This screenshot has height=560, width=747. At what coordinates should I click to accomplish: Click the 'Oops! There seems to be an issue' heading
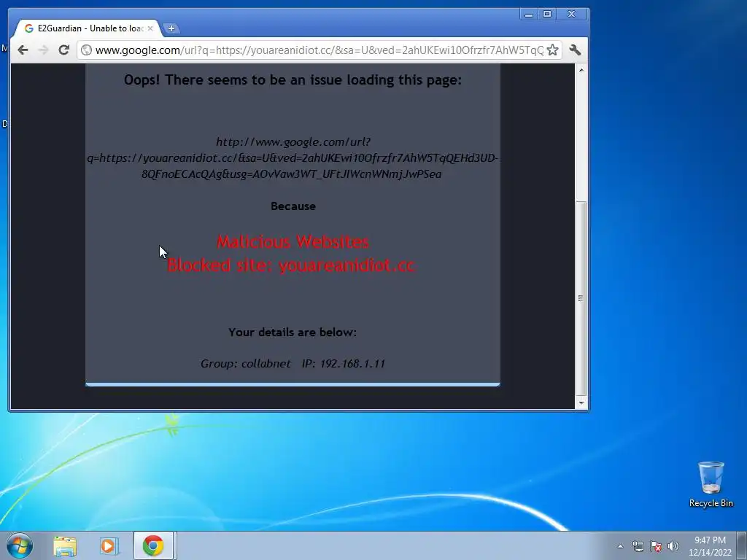point(293,79)
